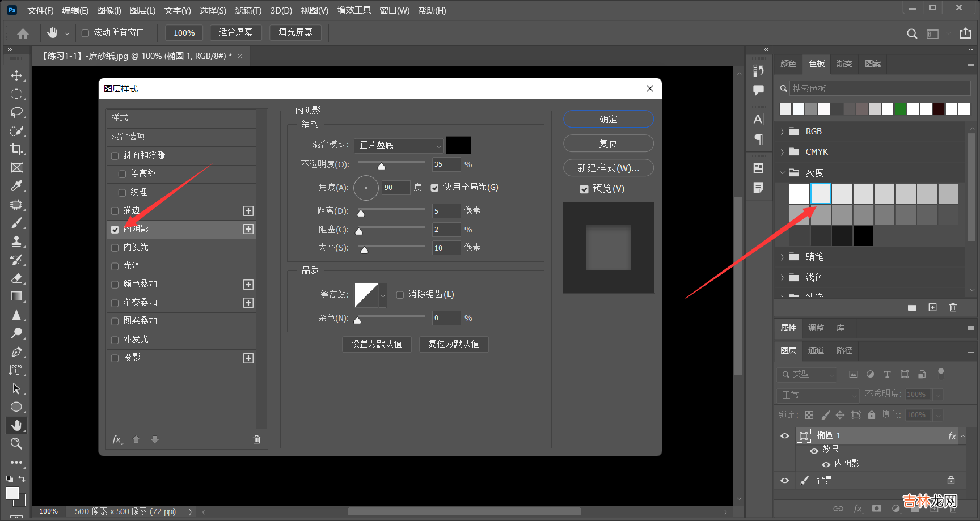
Task: Click 复位为默认值 button
Action: (x=454, y=344)
